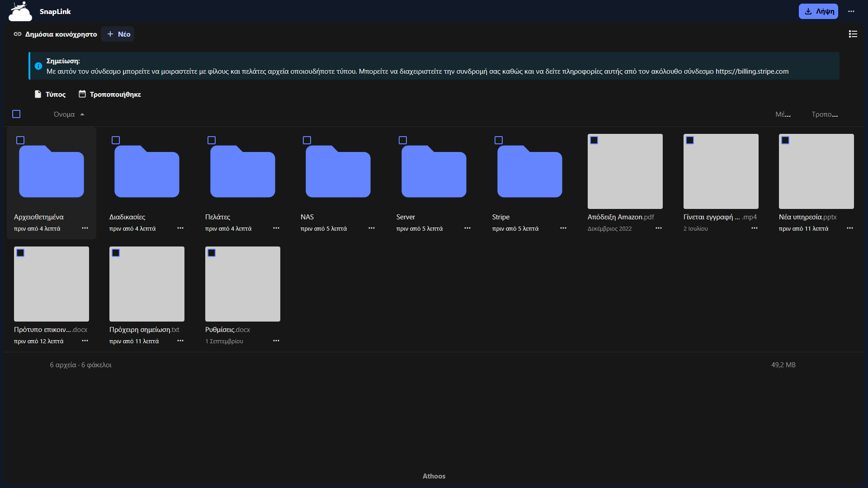The image size is (868, 488).
Task: Click the download icon inside the Λήψη button
Action: coord(808,11)
